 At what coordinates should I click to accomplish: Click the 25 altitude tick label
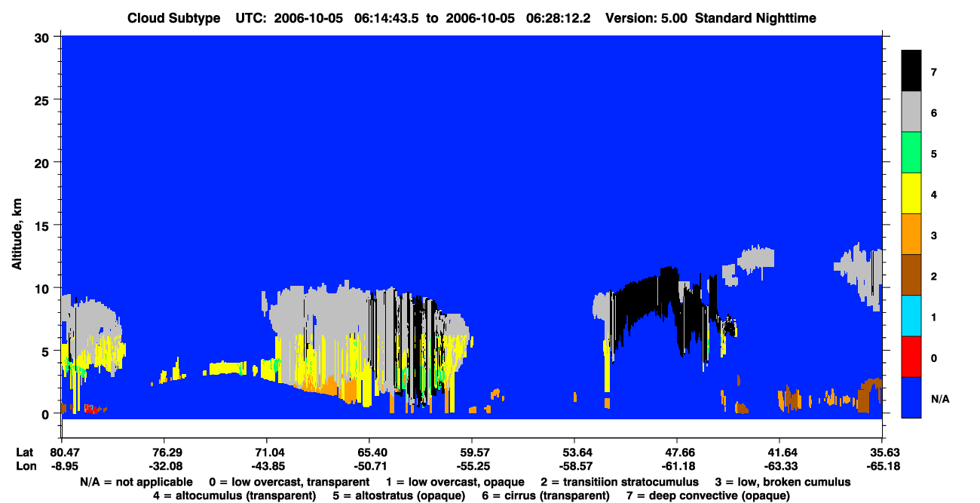[x=44, y=100]
